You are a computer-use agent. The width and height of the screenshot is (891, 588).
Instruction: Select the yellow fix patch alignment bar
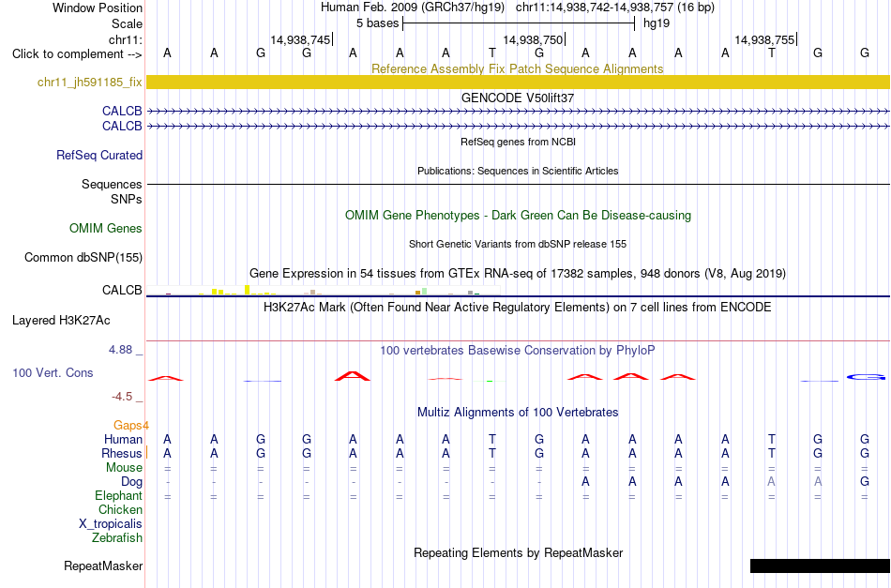[519, 82]
